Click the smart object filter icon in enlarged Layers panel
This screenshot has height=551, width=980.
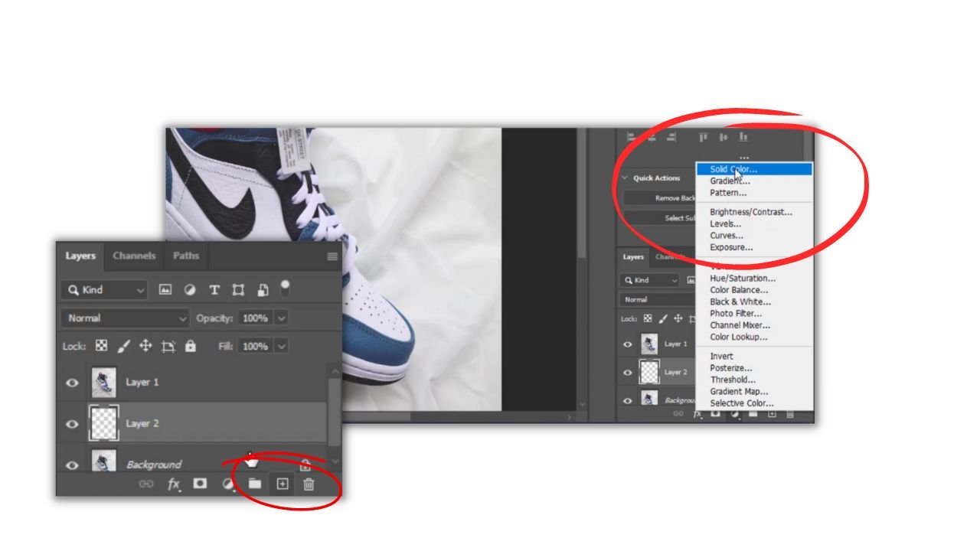(x=263, y=290)
